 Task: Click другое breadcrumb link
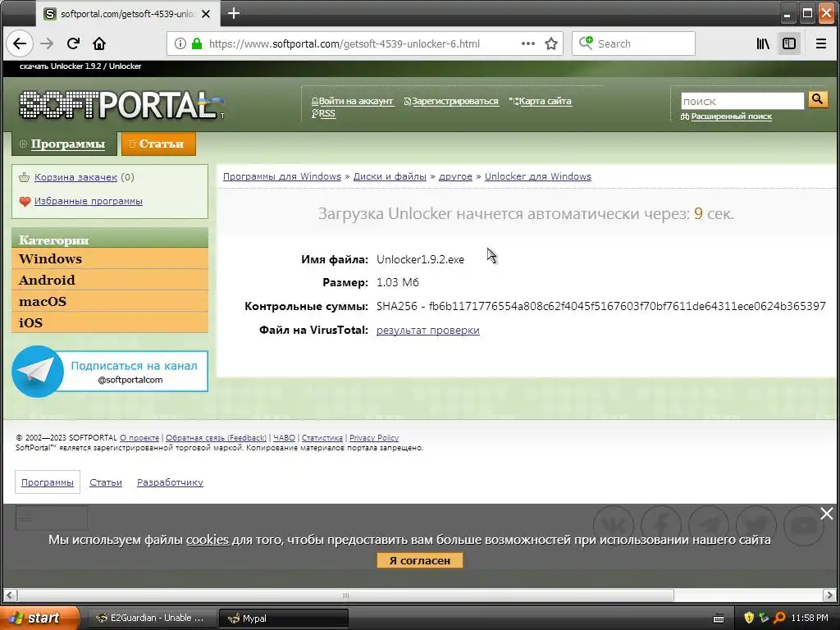(x=455, y=176)
